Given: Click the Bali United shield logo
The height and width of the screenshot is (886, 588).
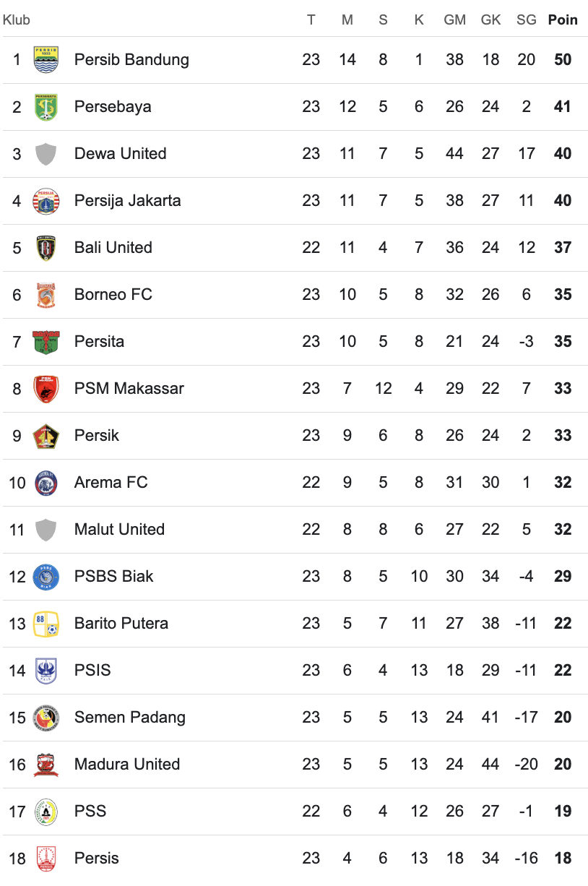Looking at the screenshot, I should coord(46,247).
